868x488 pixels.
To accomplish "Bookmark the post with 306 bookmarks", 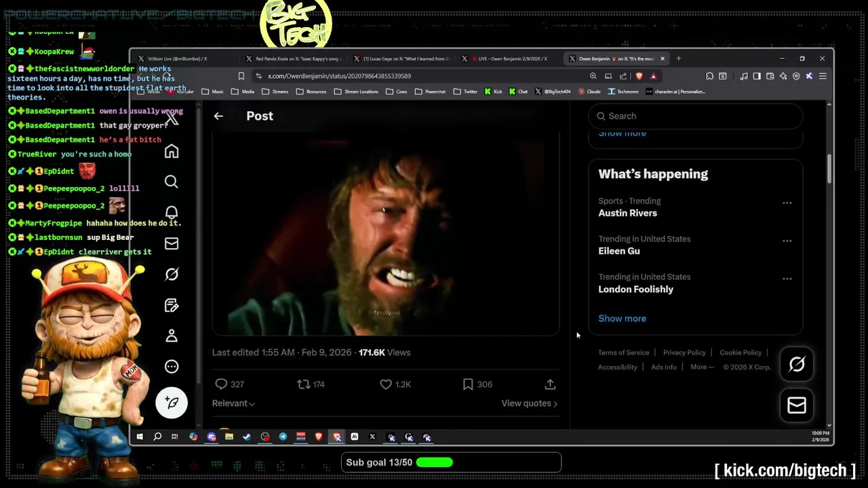I will click(x=477, y=384).
